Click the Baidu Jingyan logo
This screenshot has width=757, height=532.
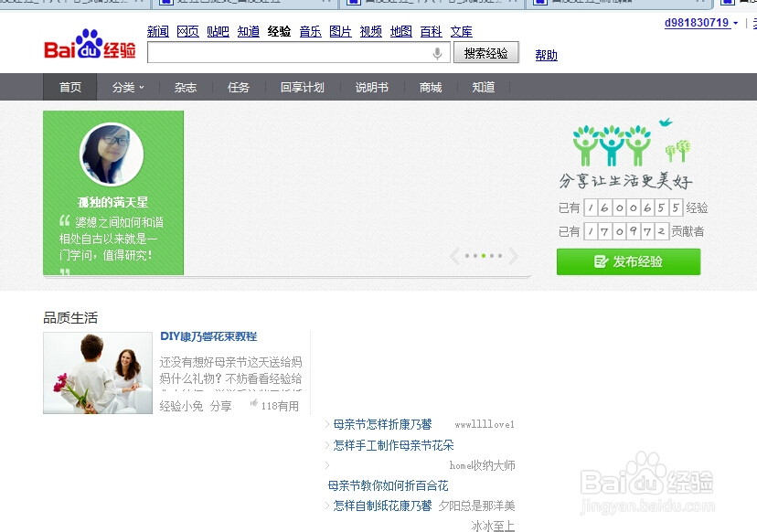pyautogui.click(x=90, y=45)
